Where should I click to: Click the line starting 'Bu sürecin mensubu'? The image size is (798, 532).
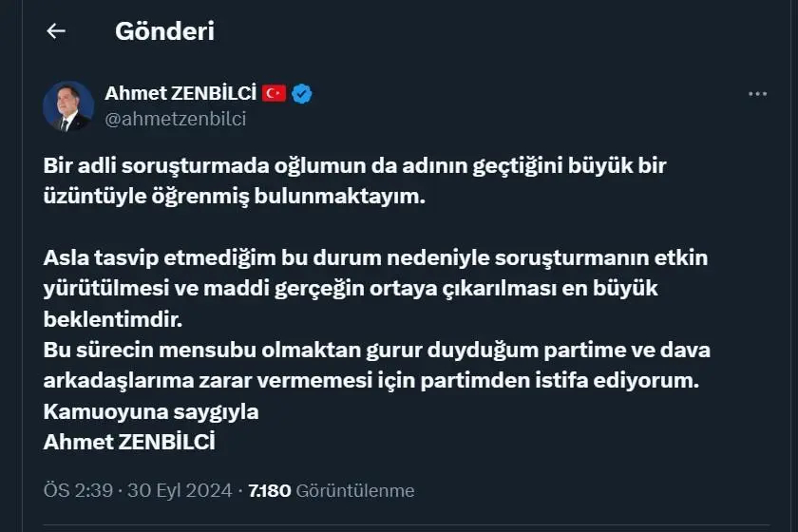(x=377, y=349)
